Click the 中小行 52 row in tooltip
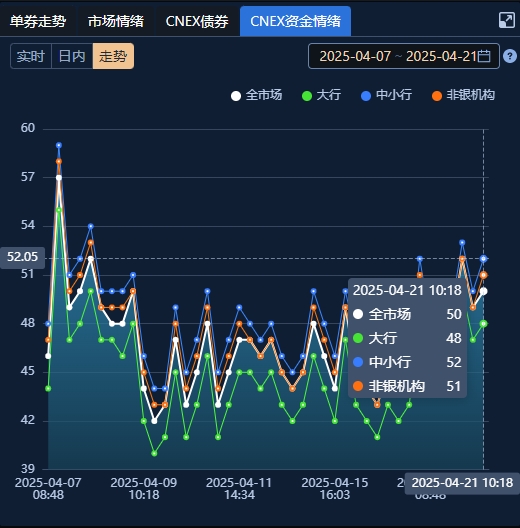The width and height of the screenshot is (520, 528). (x=407, y=362)
